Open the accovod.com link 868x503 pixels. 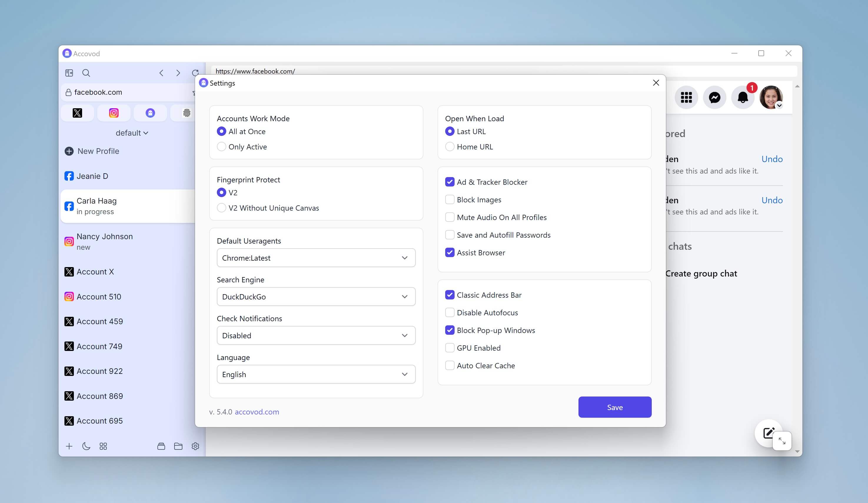pyautogui.click(x=257, y=412)
